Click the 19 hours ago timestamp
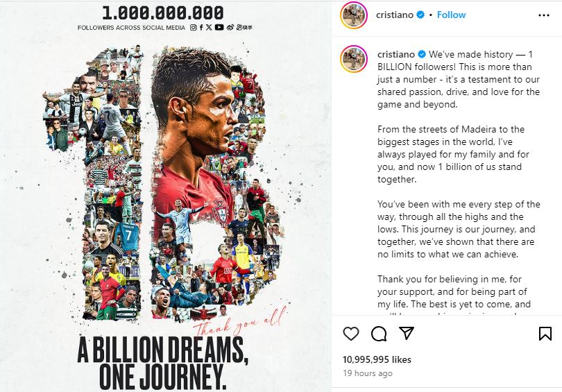The height and width of the screenshot is (392, 562). click(367, 373)
